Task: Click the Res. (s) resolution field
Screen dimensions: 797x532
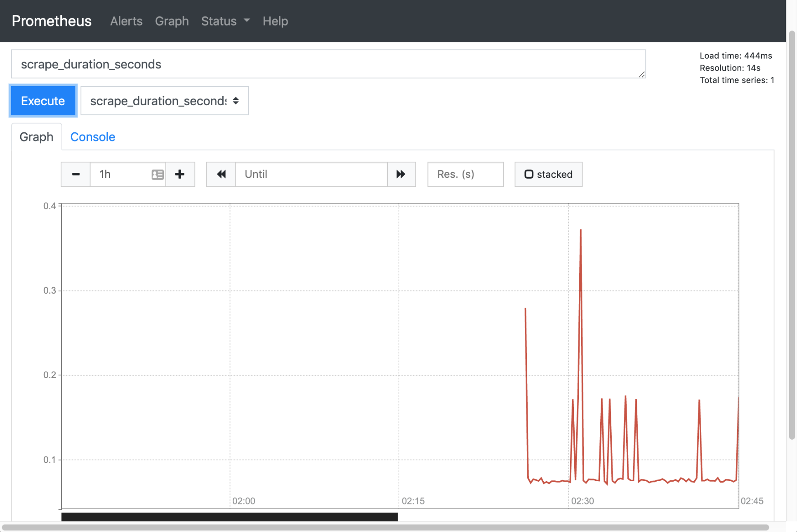Action: pos(465,174)
